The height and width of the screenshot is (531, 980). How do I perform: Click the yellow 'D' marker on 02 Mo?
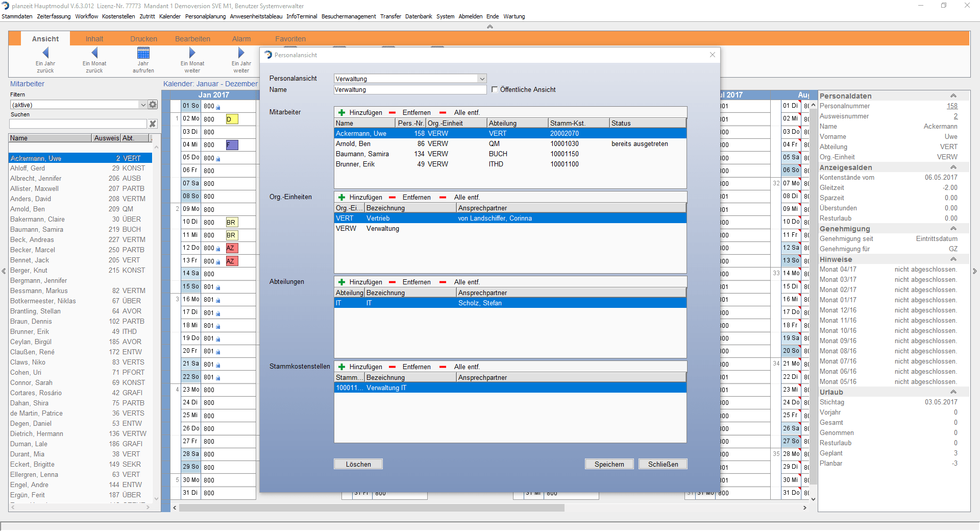point(232,119)
